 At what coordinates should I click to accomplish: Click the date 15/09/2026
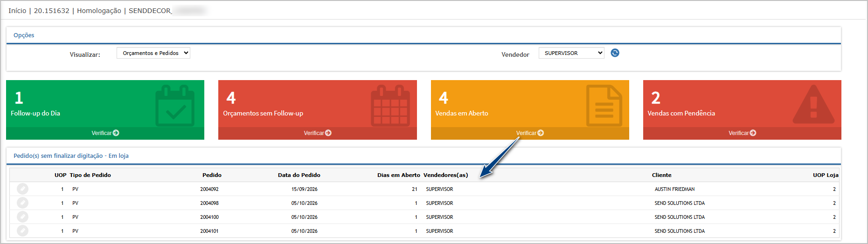305,189
